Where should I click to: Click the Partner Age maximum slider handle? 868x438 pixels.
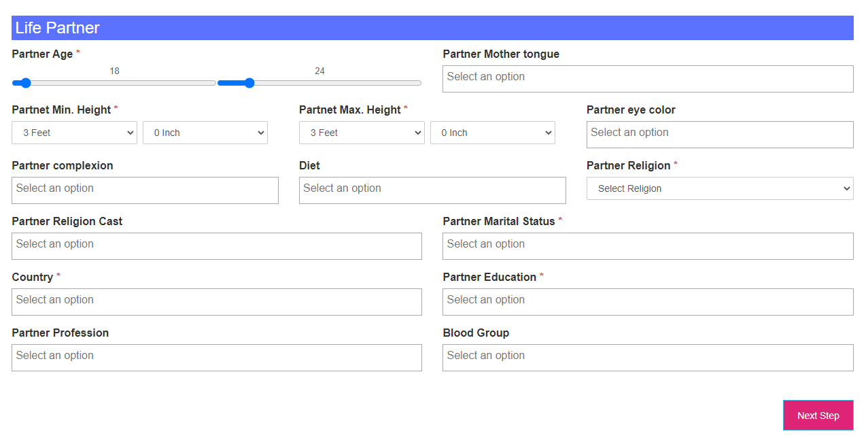(x=249, y=83)
